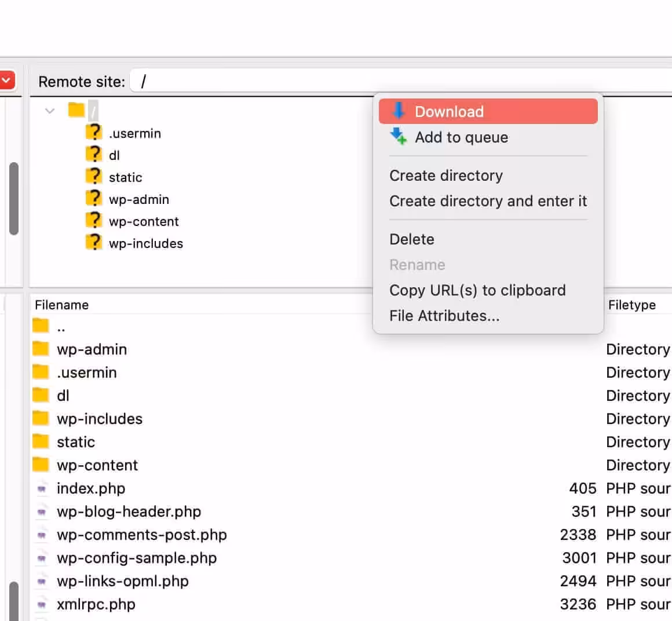Click the Download icon in context menu
The height and width of the screenshot is (621, 672).
coord(399,111)
